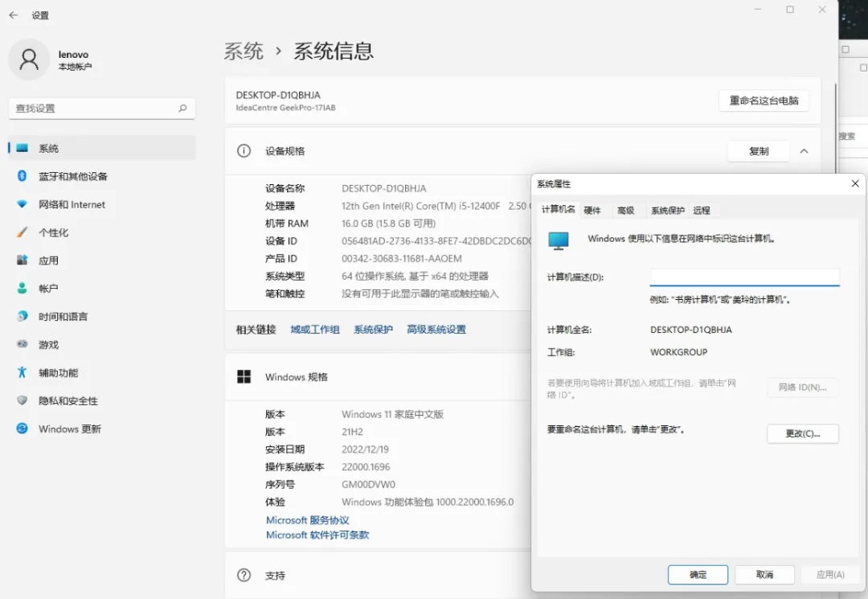The height and width of the screenshot is (599, 868).
Task: Switch to 高级 tab
Action: [x=625, y=211]
